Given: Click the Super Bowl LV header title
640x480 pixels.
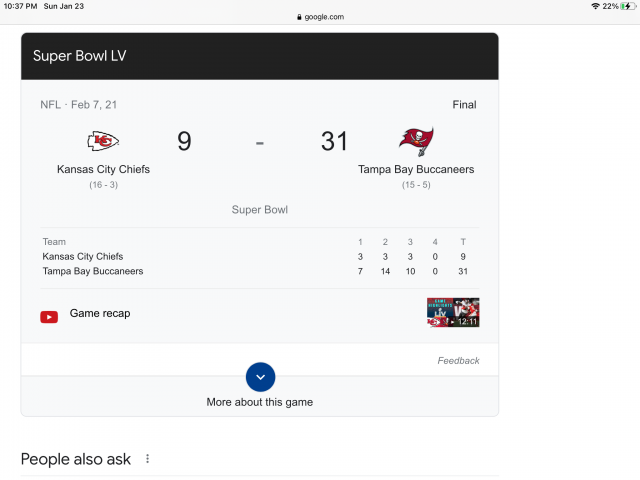Looking at the screenshot, I should tap(80, 56).
